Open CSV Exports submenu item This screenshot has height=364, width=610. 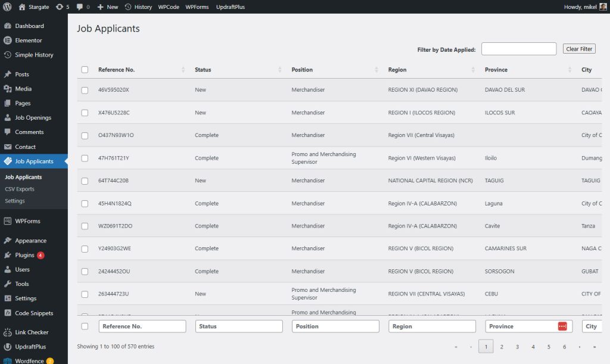[x=20, y=189]
